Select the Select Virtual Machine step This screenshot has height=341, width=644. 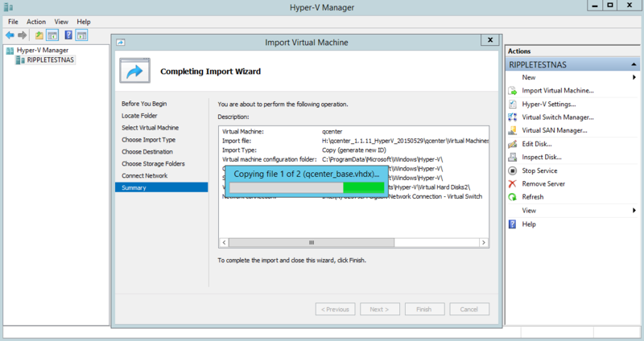(150, 128)
